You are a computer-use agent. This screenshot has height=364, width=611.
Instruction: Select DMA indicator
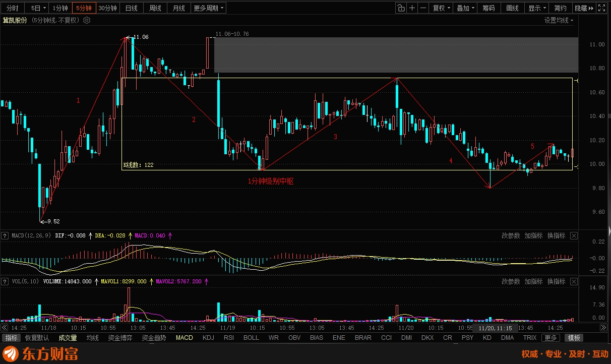[508, 338]
